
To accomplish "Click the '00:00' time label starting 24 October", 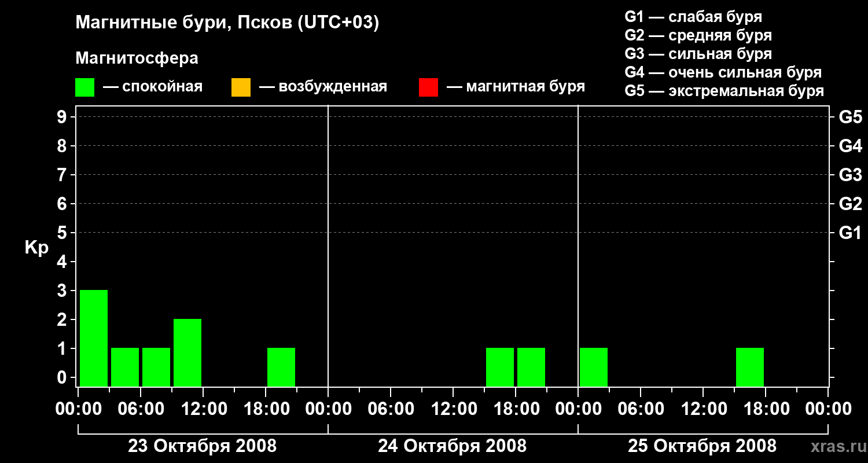I will [328, 409].
